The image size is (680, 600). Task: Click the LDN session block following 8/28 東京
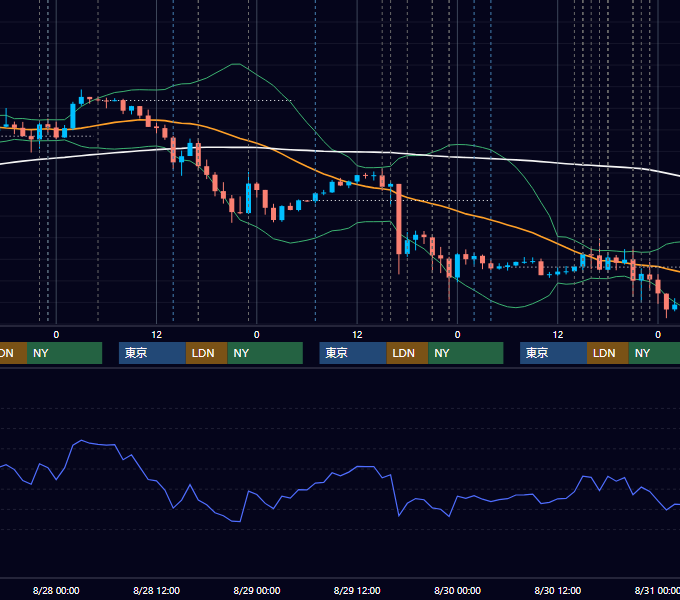(206, 353)
